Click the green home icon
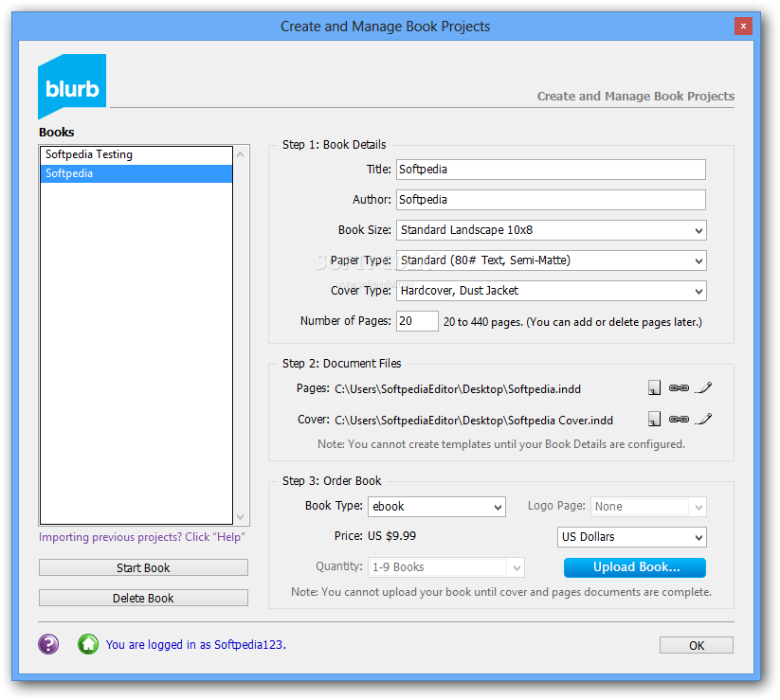 pyautogui.click(x=88, y=644)
